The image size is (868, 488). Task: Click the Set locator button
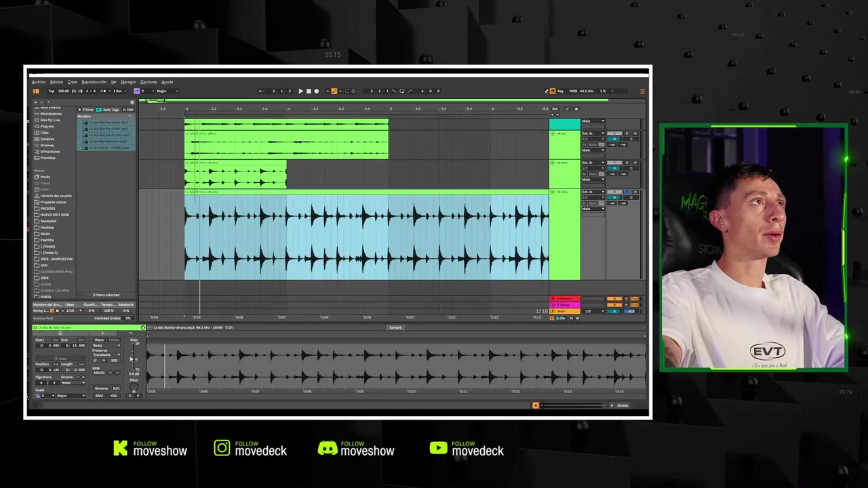[555, 108]
